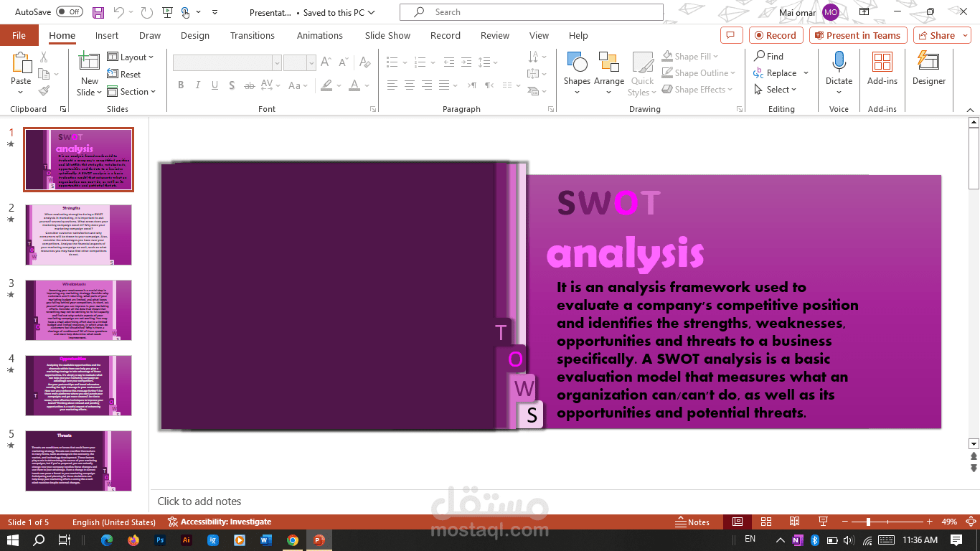This screenshot has width=980, height=551.
Task: Switch to Normal view icon
Action: 737,522
